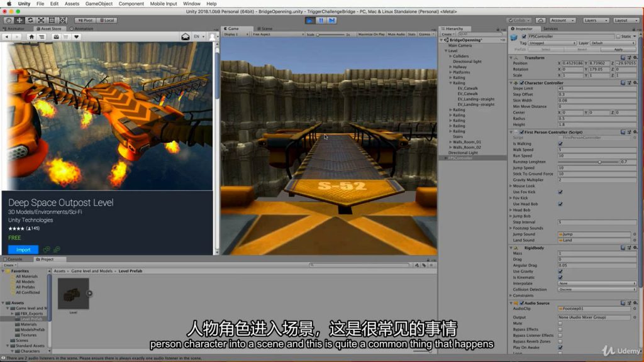Open the Collision Detection dropdown
The height and width of the screenshot is (362, 644).
(596, 290)
